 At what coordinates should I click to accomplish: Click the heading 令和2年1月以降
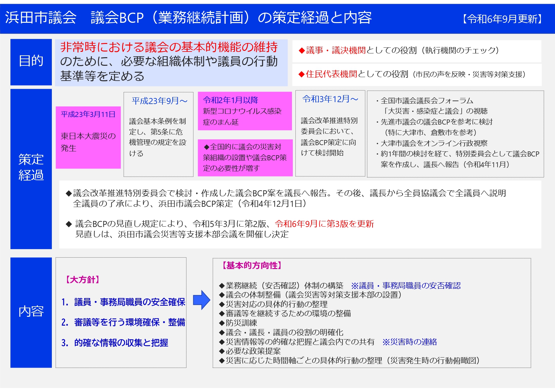tap(231, 100)
